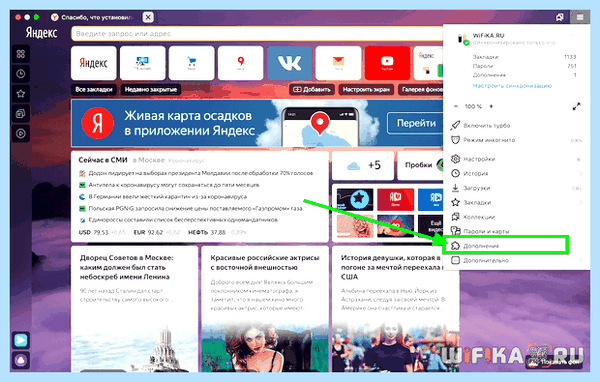Launch Alice assistant icon at sidebar bottom
Image resolution: width=600 pixels, height=382 pixels.
point(21,360)
